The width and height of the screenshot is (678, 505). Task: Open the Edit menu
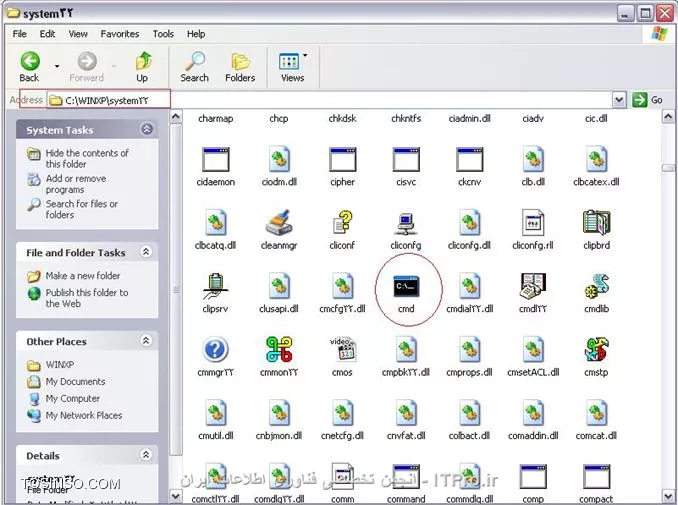[47, 34]
